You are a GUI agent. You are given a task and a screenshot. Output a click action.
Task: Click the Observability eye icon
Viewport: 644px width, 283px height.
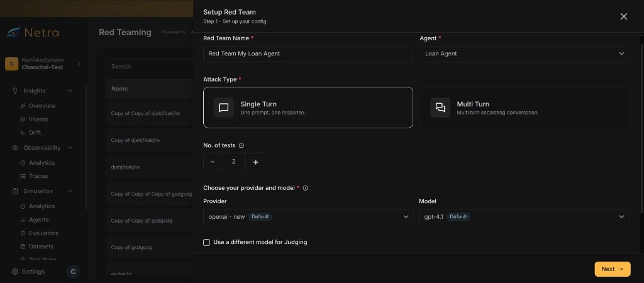[x=15, y=147]
